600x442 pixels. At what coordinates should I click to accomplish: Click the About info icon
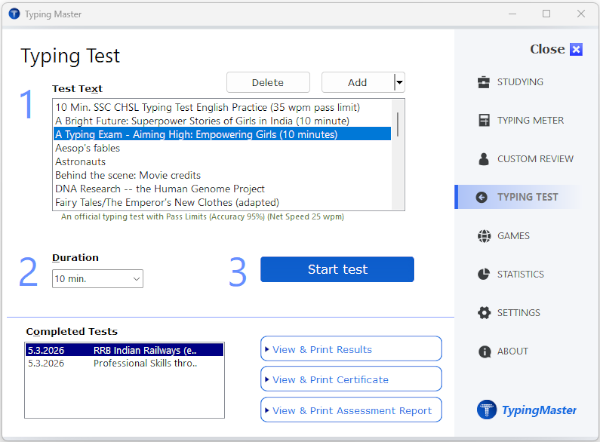484,351
